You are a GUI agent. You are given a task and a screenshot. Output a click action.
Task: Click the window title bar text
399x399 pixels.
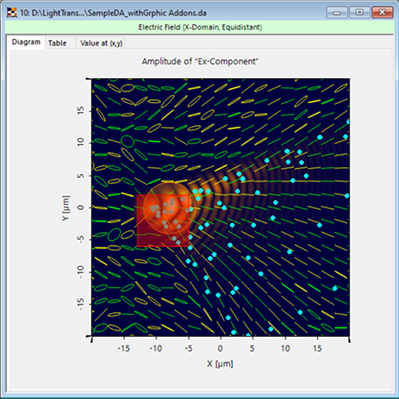point(113,13)
